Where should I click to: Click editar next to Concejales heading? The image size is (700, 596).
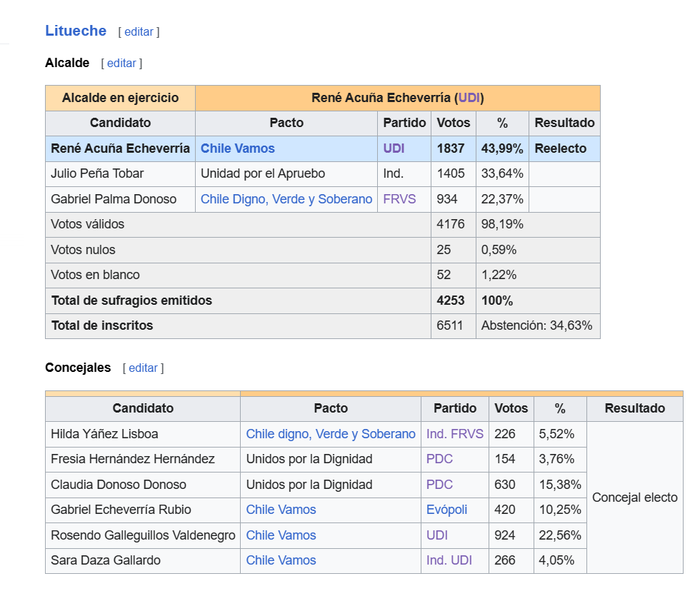tap(144, 368)
